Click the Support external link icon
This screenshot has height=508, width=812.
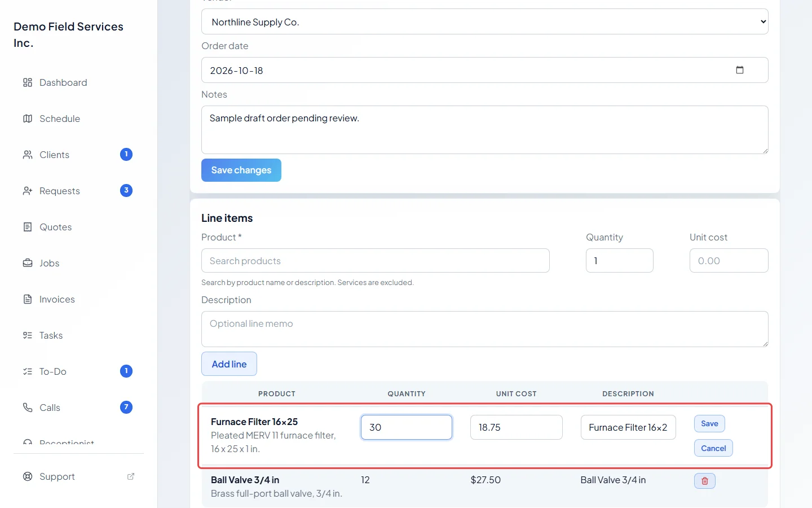(131, 476)
